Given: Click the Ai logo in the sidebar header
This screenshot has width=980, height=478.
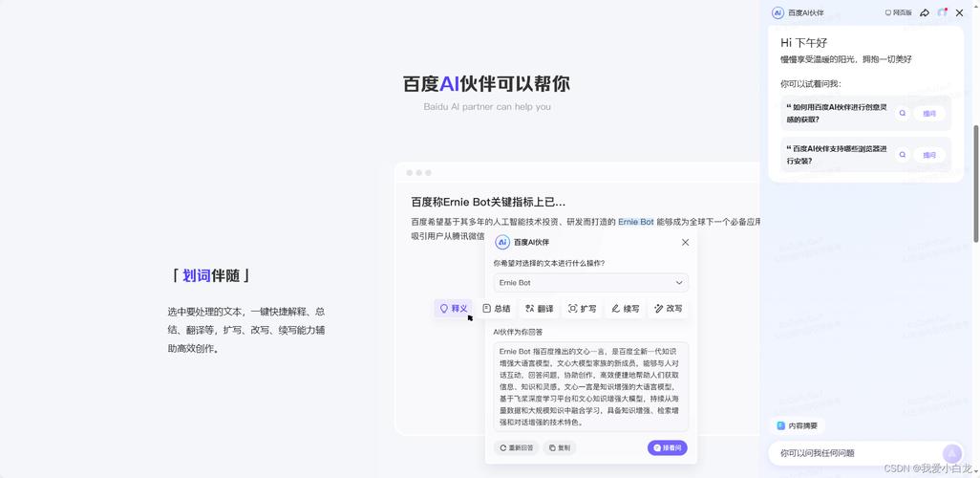Looking at the screenshot, I should [x=778, y=12].
